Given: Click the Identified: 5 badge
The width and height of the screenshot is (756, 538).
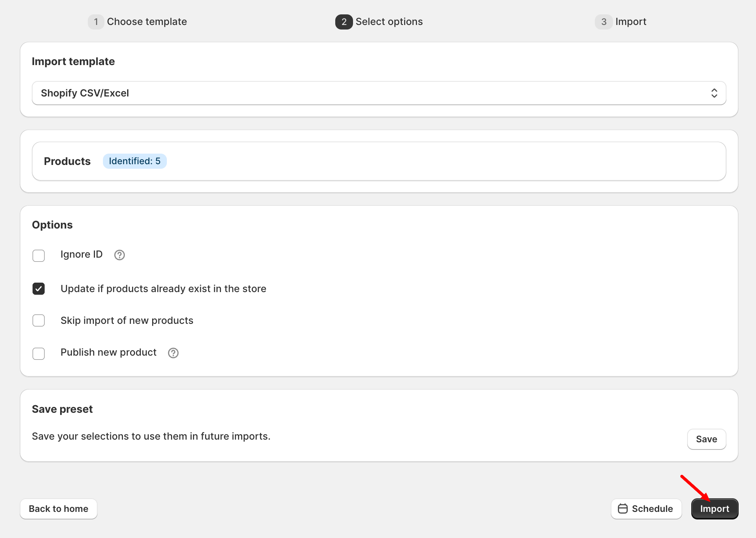Looking at the screenshot, I should [x=135, y=161].
